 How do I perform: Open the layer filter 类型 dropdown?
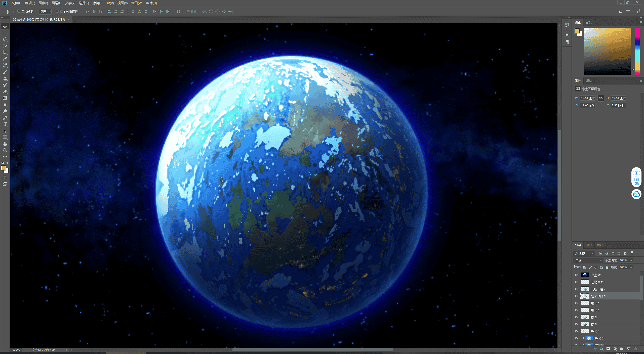pyautogui.click(x=584, y=253)
